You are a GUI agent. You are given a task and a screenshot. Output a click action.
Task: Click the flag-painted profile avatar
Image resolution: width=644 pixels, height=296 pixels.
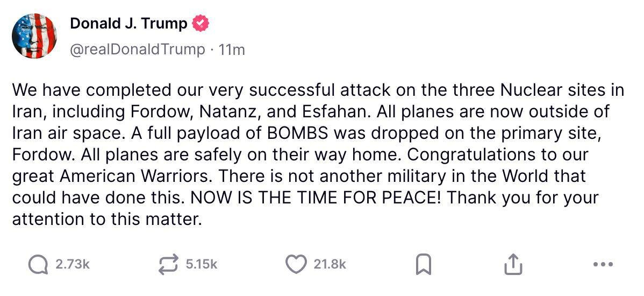tap(34, 36)
